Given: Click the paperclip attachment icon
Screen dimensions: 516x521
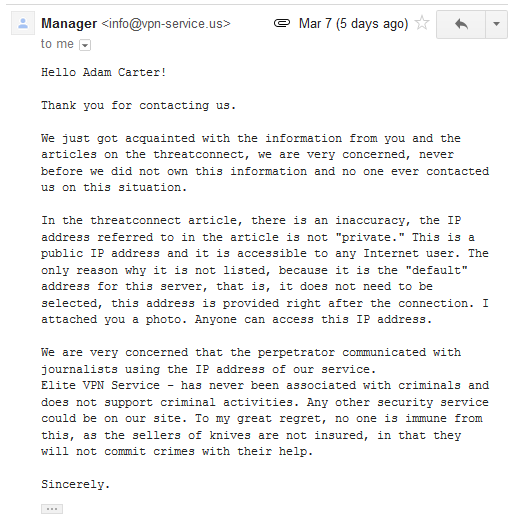Looking at the screenshot, I should 282,23.
